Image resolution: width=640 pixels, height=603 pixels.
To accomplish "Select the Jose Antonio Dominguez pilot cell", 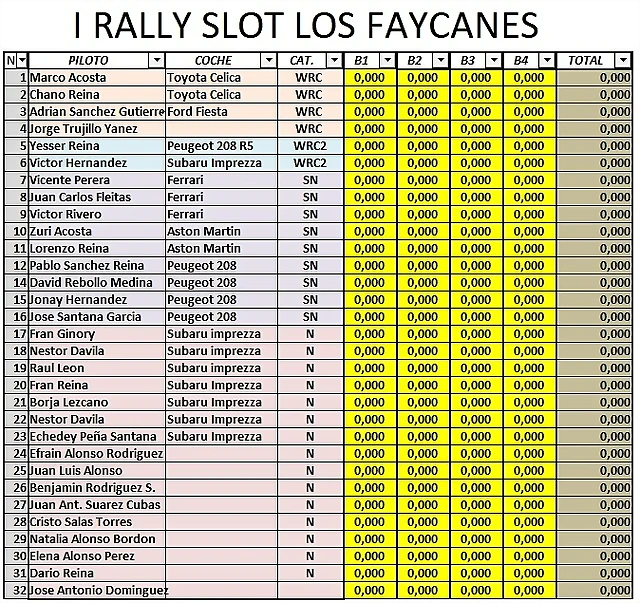I will (97, 590).
